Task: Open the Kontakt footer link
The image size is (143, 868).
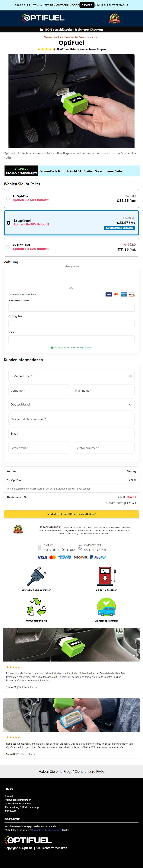Action: (x=9, y=796)
